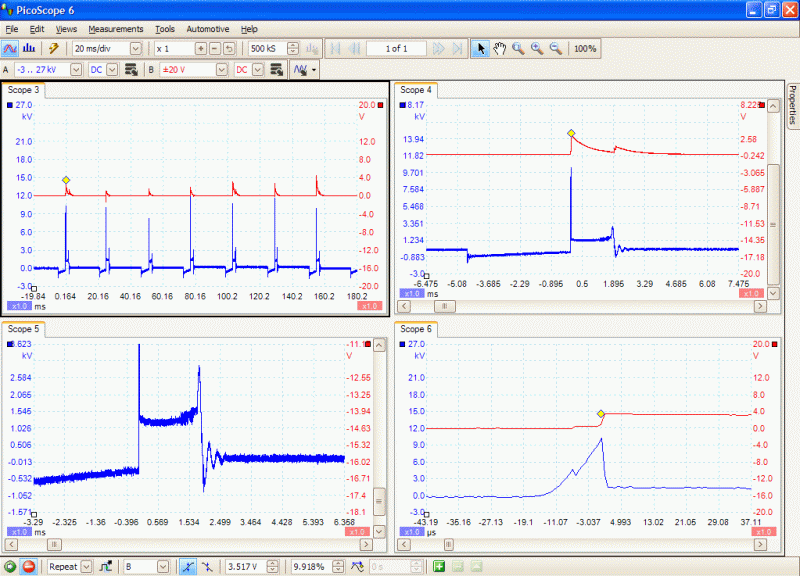Click Scope 4 horizontal scrollbar thumb
Viewport: 800px width, 576px height.
[x=444, y=306]
